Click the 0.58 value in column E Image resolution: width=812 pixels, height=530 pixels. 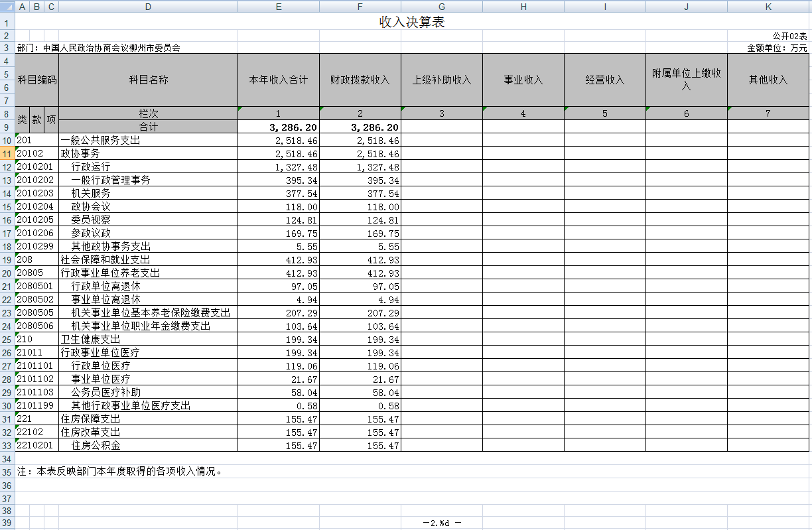tap(279, 405)
